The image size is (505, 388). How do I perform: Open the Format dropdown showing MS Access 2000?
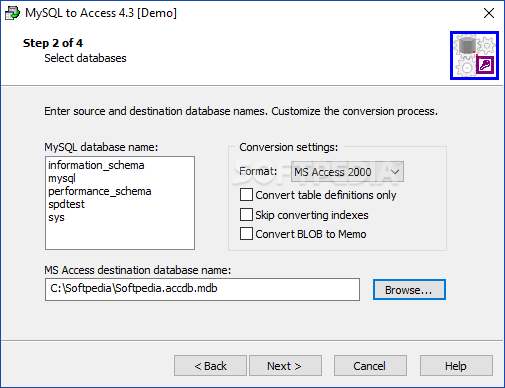pos(347,172)
